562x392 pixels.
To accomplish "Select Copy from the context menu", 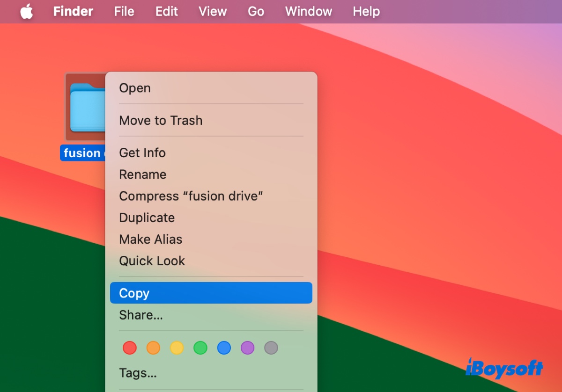I will 211,293.
